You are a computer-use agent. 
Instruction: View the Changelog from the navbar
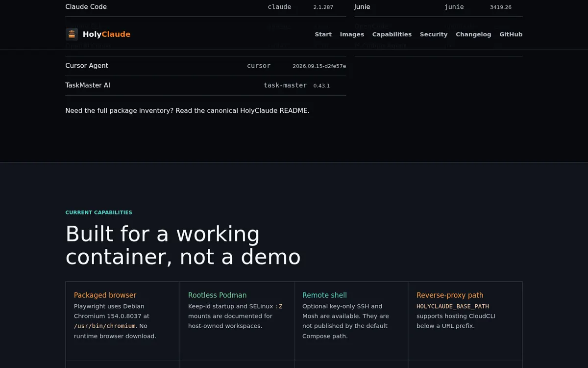coord(473,34)
